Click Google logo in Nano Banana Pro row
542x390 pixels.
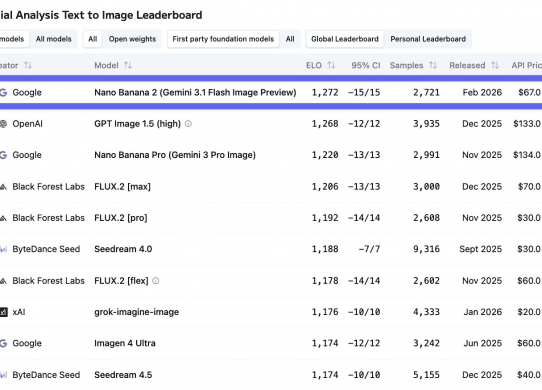(3, 155)
